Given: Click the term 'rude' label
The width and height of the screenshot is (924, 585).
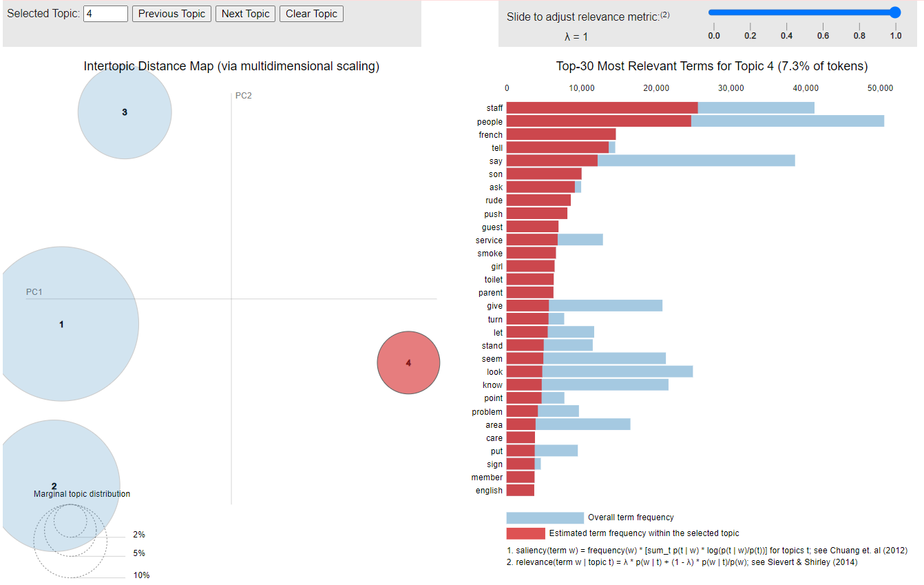Looking at the screenshot, I should (x=494, y=200).
